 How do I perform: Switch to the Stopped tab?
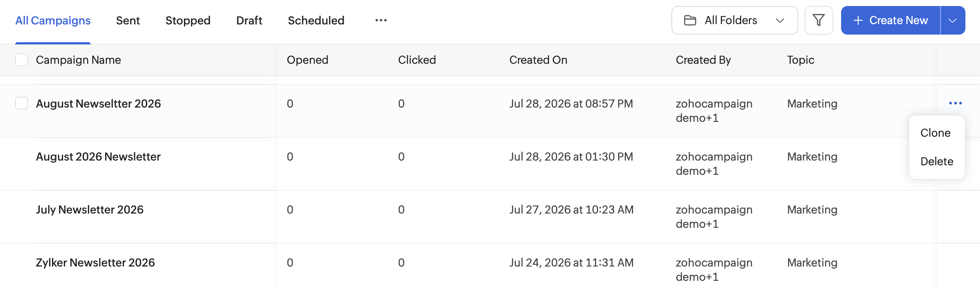188,20
